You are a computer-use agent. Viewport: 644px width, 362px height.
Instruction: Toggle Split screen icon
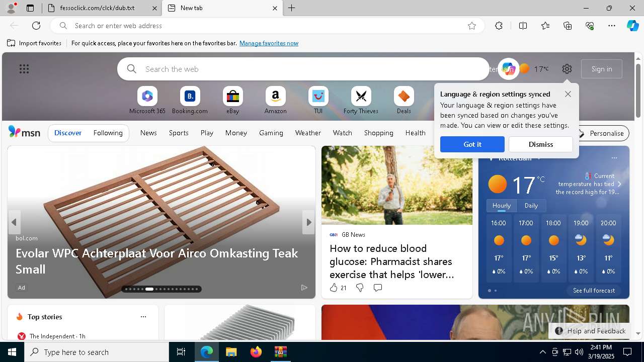tap(523, 26)
